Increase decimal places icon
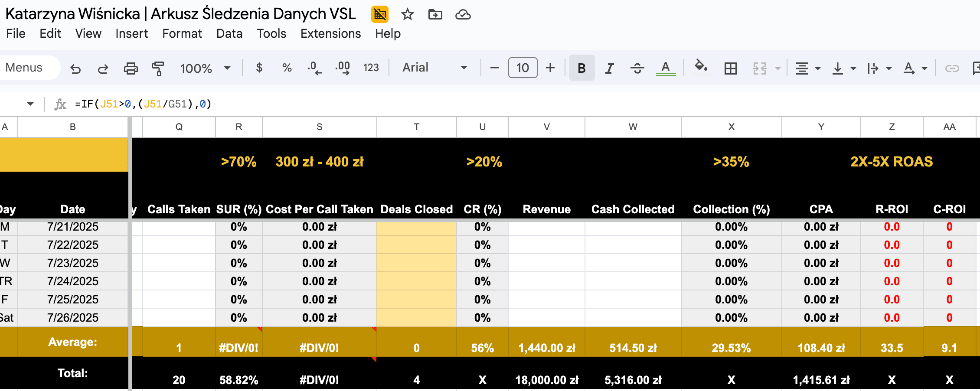The image size is (980, 391). [343, 68]
